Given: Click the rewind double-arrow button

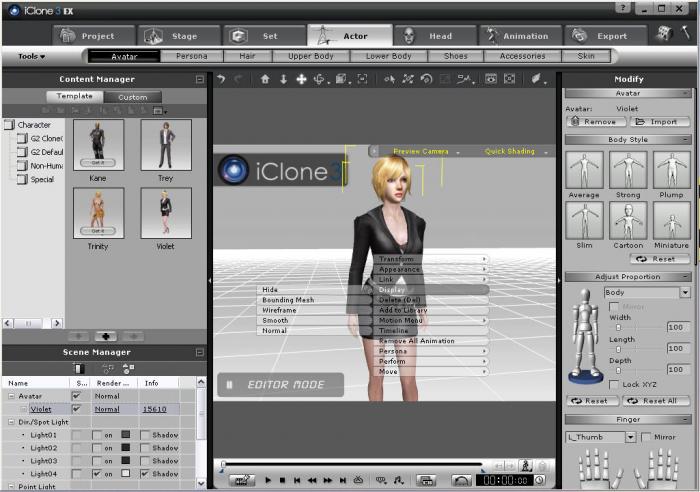Looking at the screenshot, I should coord(312,480).
